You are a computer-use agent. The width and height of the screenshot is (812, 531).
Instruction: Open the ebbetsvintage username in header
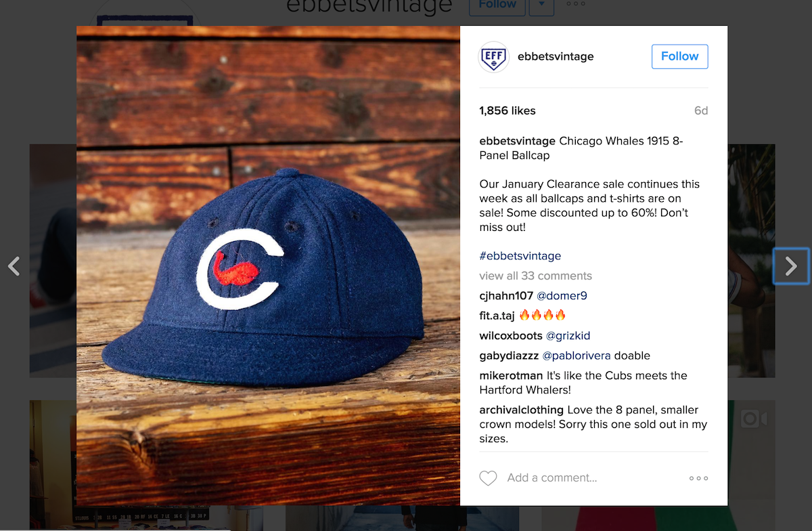point(555,57)
